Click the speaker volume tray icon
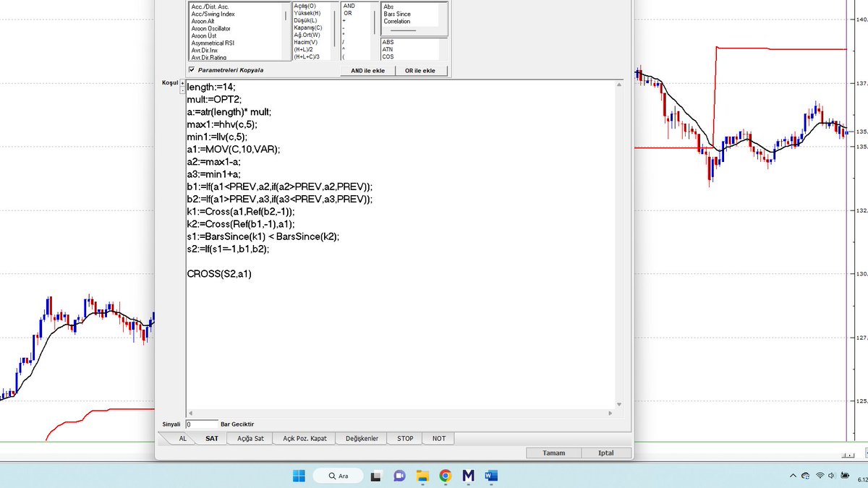Viewport: 868px width, 488px height. [832, 476]
